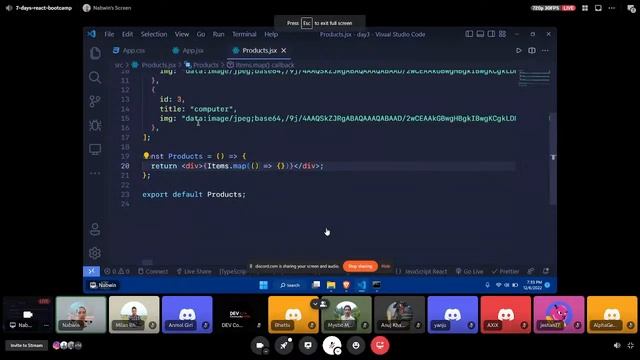Click Stop sharing in the sharing banner
This screenshot has height=360, width=640.
click(360, 266)
